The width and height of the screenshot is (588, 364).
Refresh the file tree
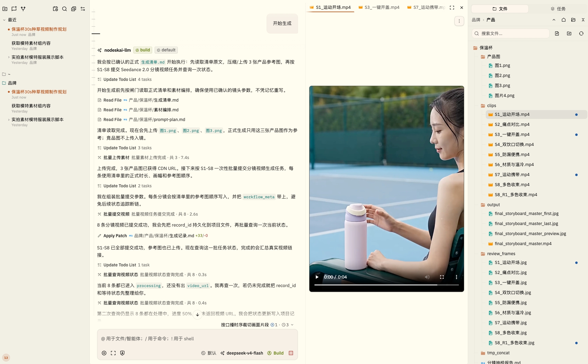581,33
